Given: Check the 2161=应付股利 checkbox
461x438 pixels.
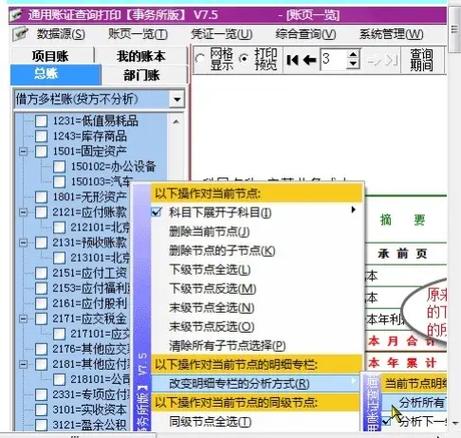Looking at the screenshot, I should tap(41, 303).
